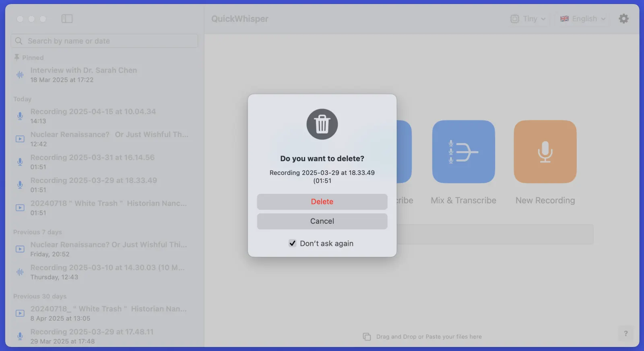
Task: Click waveform icon beside Recording 2025-03-10
Action: [x=20, y=272]
